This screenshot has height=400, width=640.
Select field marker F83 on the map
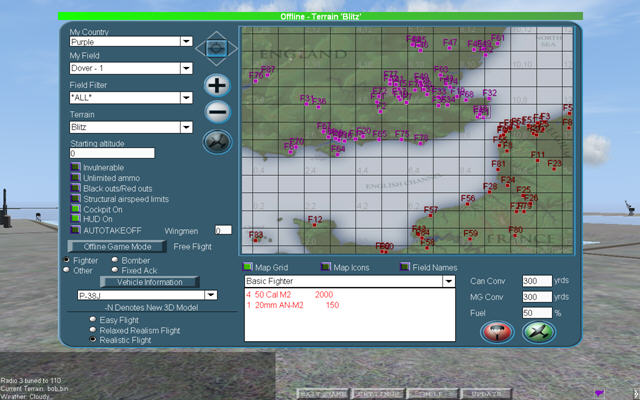click(x=255, y=240)
